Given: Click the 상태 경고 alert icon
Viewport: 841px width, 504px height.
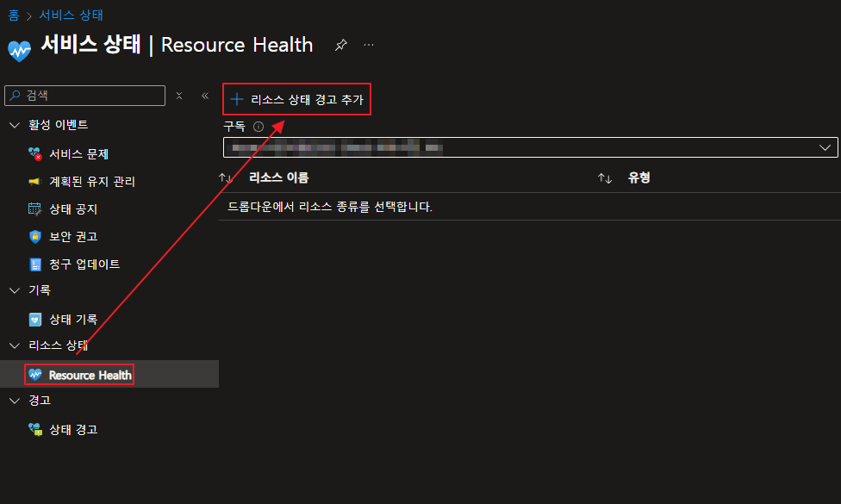Looking at the screenshot, I should (34, 429).
